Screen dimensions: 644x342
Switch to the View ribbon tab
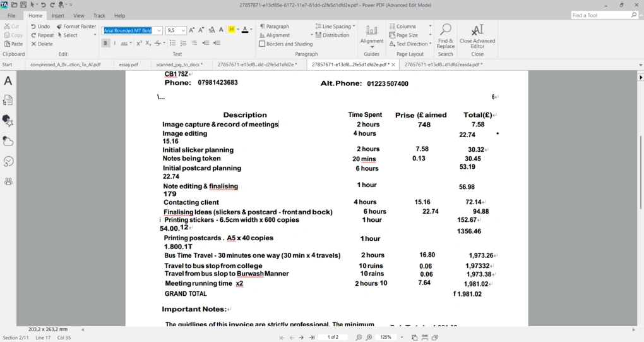pos(79,16)
